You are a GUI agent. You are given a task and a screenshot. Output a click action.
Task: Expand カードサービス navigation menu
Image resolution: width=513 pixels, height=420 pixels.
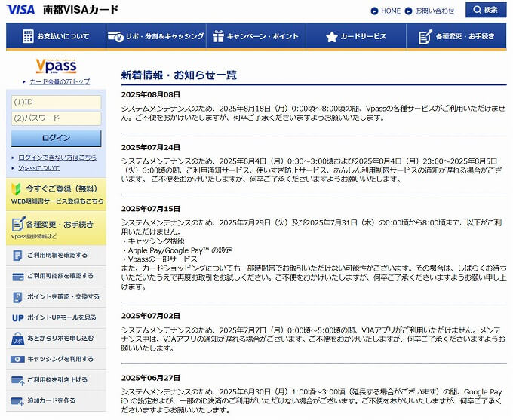tap(356, 36)
